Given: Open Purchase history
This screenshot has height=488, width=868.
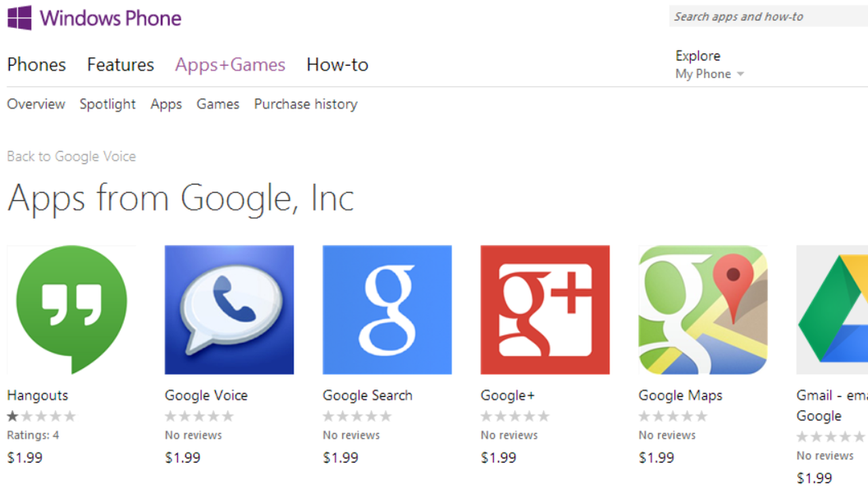Looking at the screenshot, I should (305, 104).
